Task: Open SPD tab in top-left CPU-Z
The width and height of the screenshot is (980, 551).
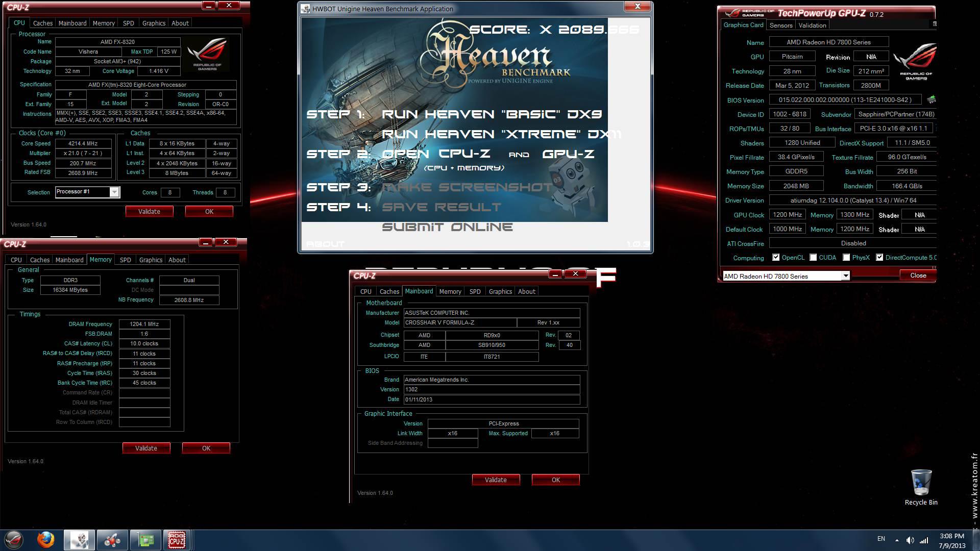Action: click(129, 23)
